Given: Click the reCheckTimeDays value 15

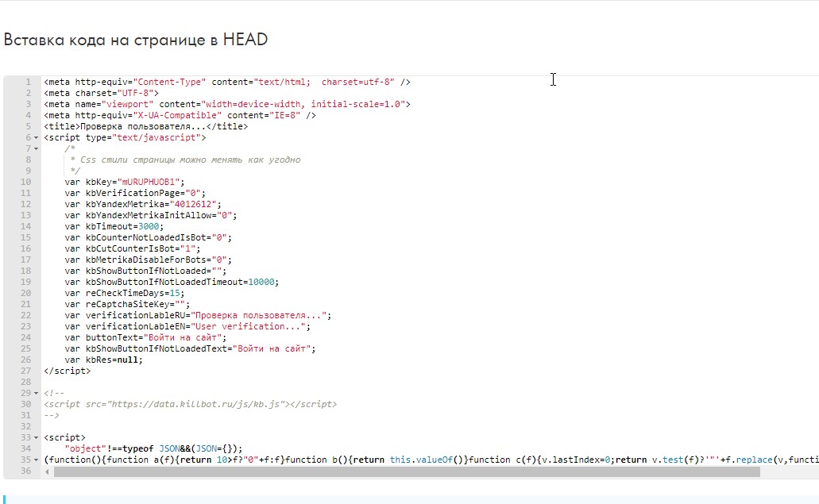Looking at the screenshot, I should coord(175,293).
